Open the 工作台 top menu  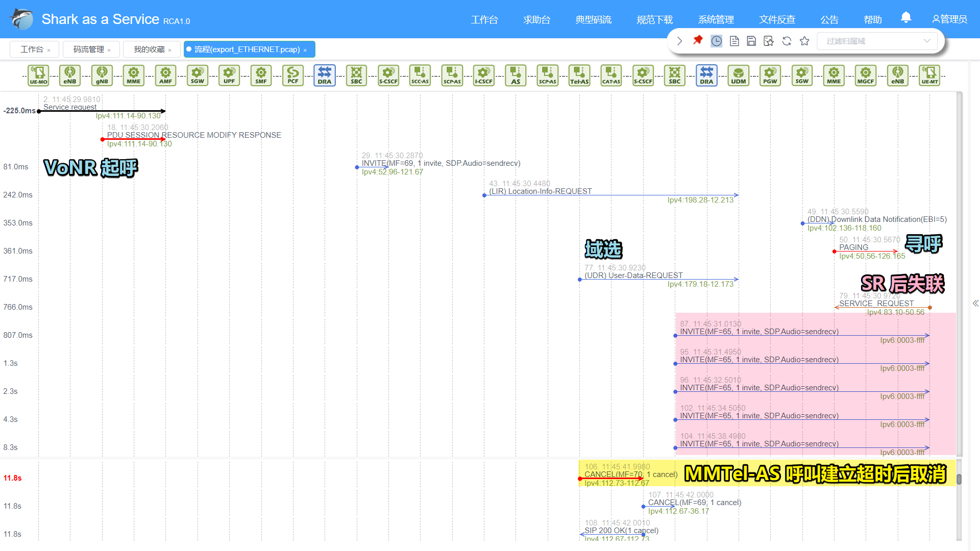484,19
